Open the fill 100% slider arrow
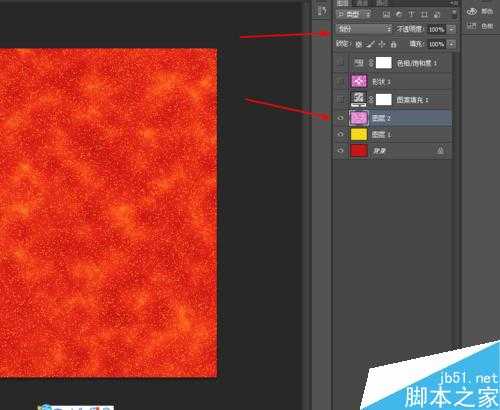 [452, 44]
